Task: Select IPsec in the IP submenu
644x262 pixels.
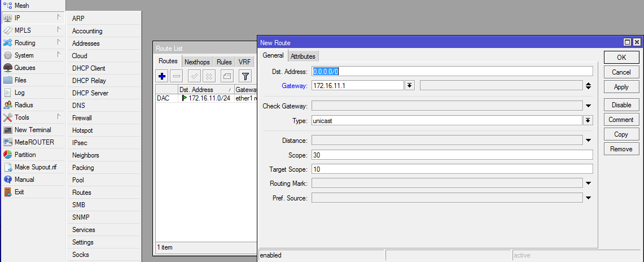Action: [x=104, y=143]
